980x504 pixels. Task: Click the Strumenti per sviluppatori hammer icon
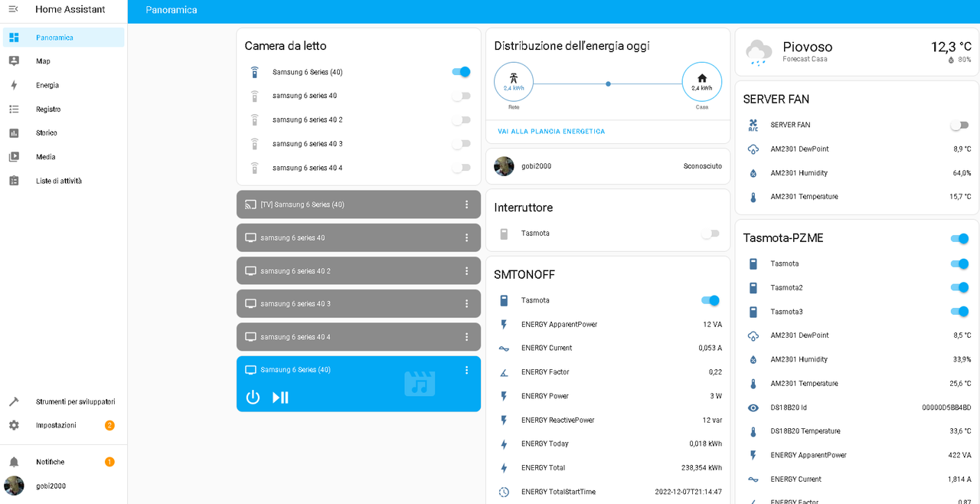tap(14, 401)
